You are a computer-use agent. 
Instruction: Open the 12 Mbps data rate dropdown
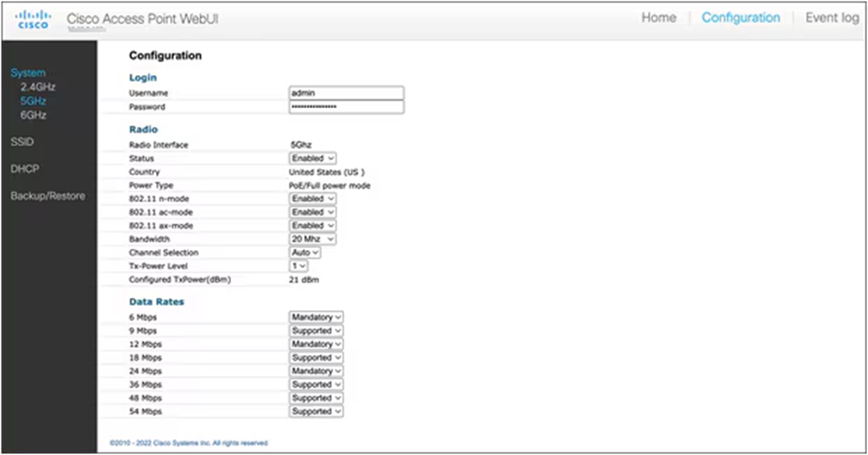[316, 344]
